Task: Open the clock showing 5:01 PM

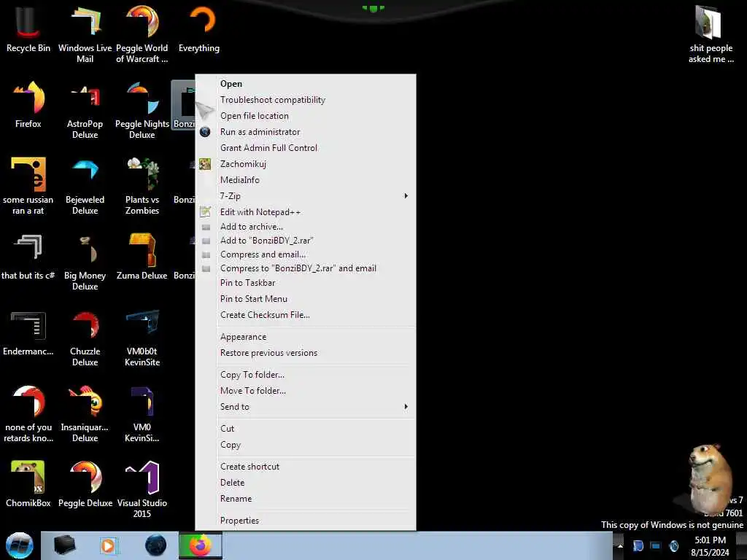Action: coord(710,546)
